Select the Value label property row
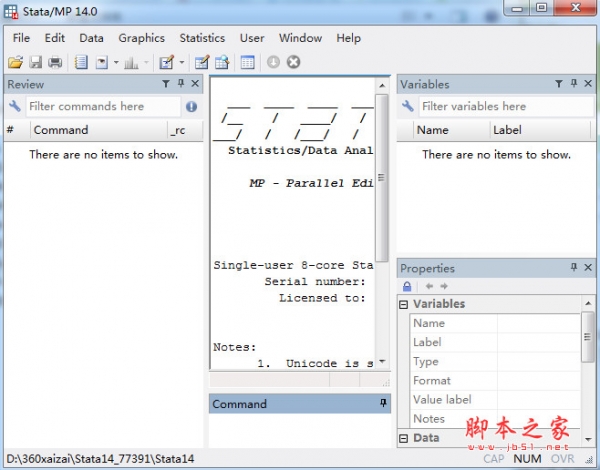600x470 pixels. click(x=495, y=400)
